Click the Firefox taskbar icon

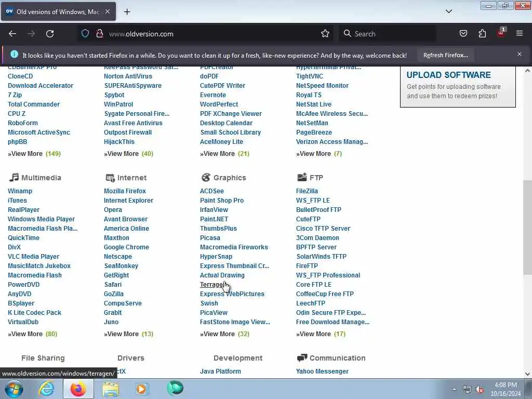pos(78,389)
